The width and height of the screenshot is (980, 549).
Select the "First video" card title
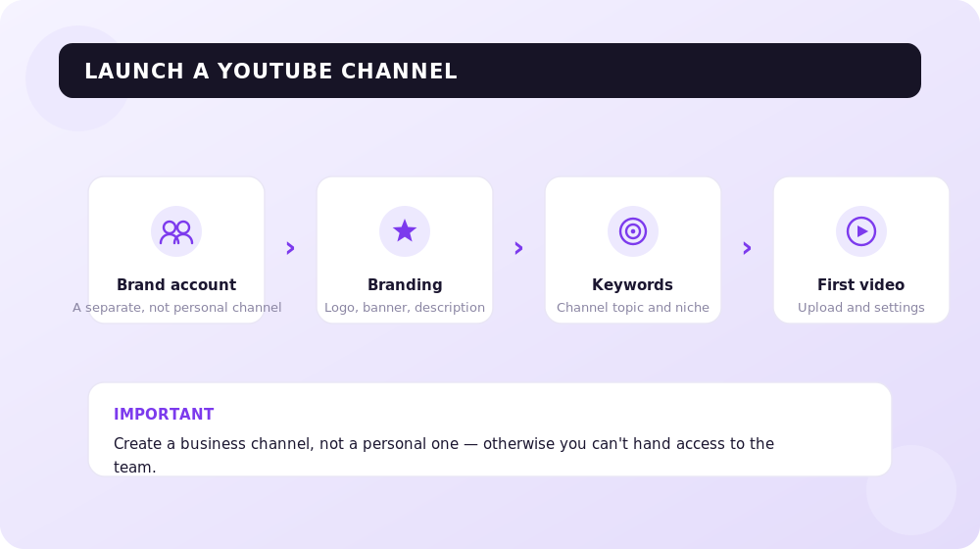[861, 284]
